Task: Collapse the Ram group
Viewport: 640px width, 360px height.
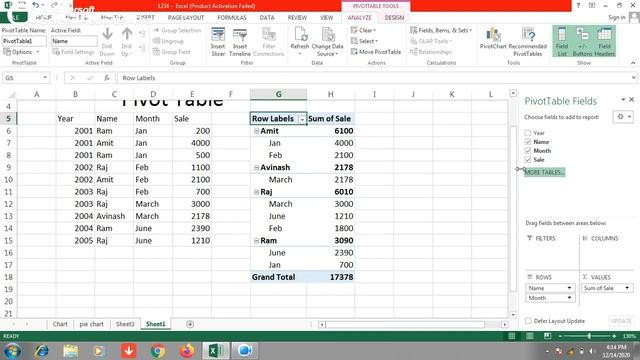Action: [x=256, y=241]
